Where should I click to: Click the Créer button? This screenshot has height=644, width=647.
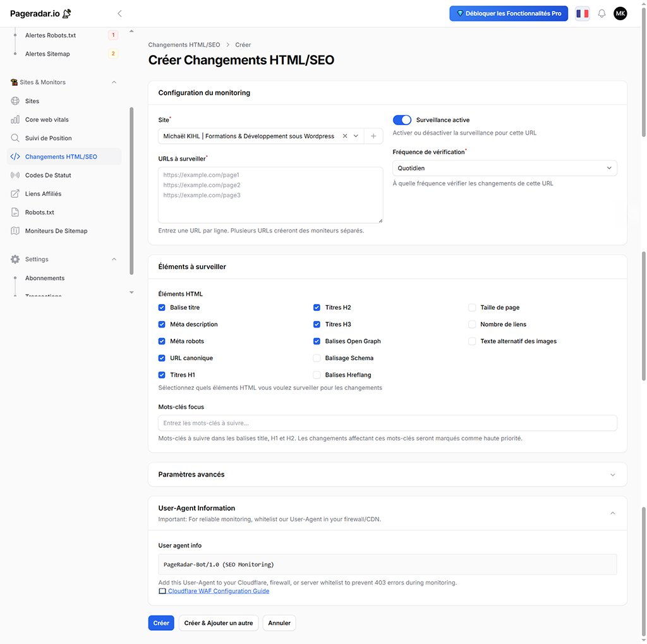tap(161, 623)
